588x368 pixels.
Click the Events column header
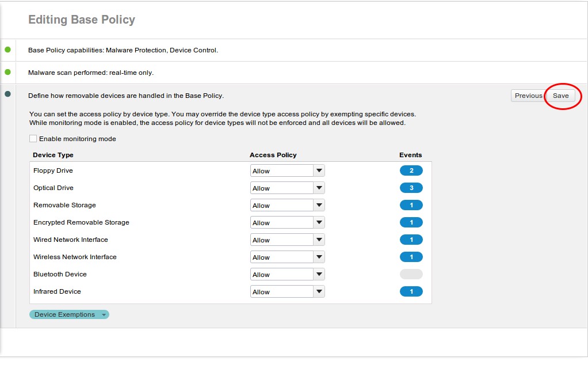click(x=411, y=155)
